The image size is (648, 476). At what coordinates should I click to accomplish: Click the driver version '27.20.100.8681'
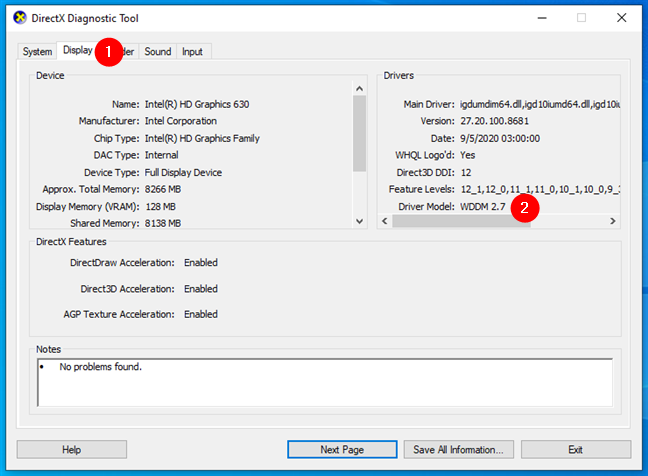[495, 121]
